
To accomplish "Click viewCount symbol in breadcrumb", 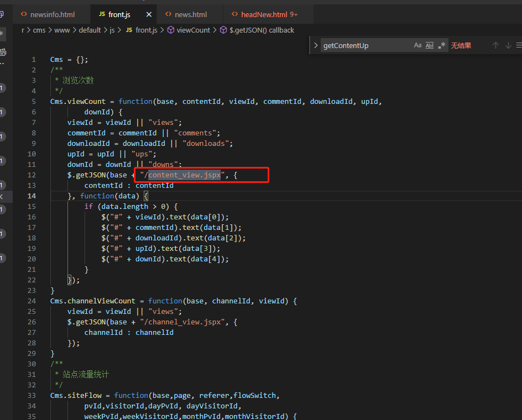I will 193,30.
